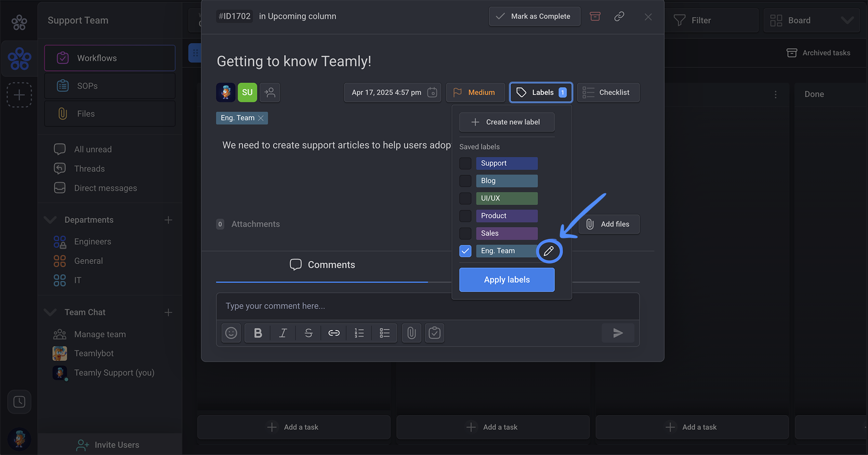Uncheck the Eng. Team label checkbox
The width and height of the screenshot is (868, 455).
tap(465, 251)
